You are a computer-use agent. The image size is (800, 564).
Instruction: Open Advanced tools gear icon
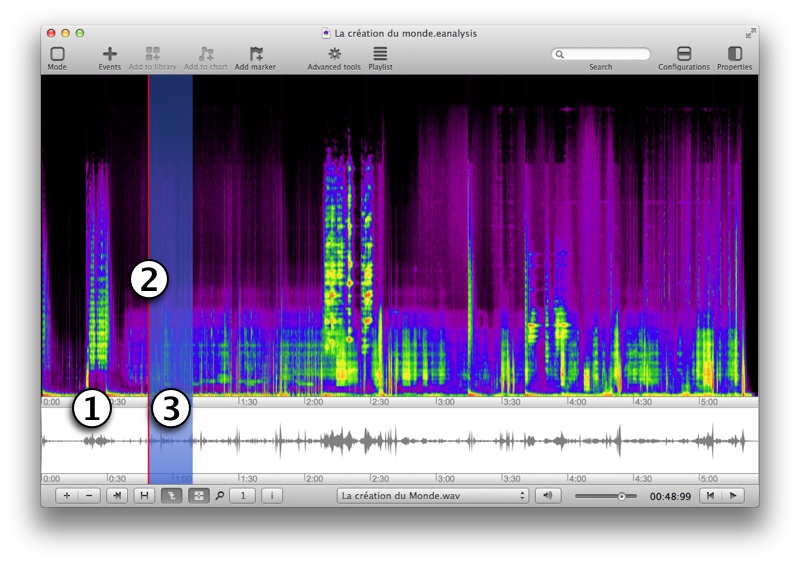(x=334, y=54)
